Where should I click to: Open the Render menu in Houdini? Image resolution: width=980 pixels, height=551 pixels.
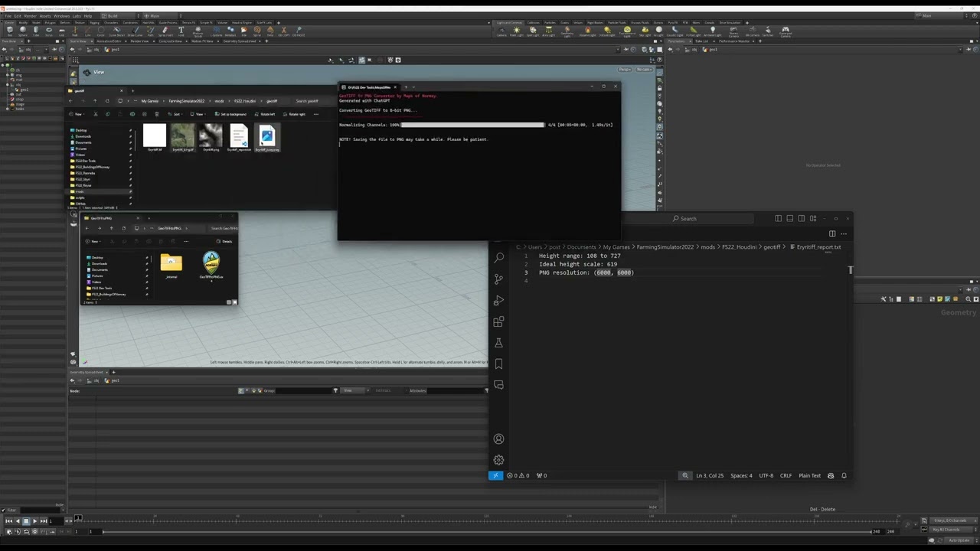[30, 15]
